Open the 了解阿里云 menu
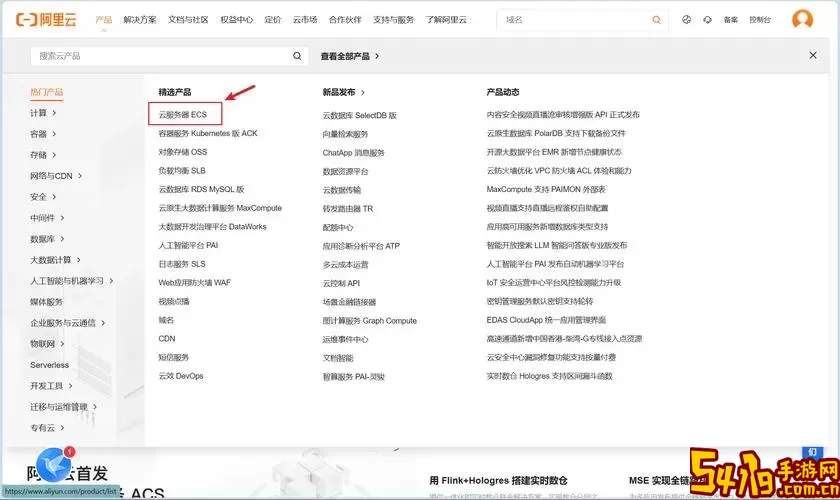840x500 pixels. click(446, 20)
